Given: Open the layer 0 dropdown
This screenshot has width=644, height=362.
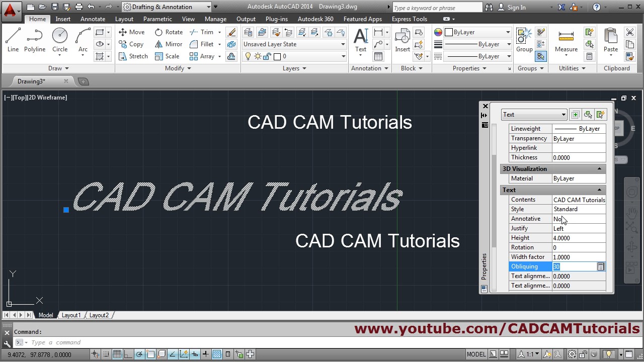Looking at the screenshot, I should pyautogui.click(x=294, y=56).
